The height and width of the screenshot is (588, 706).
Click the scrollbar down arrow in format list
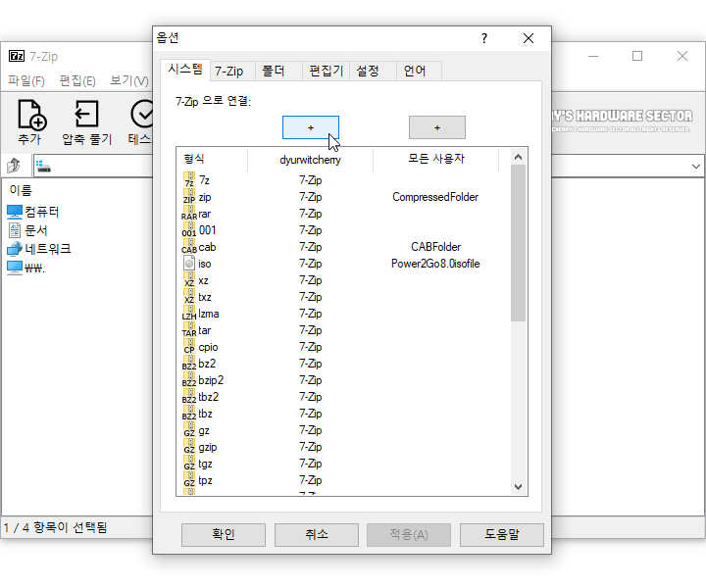[519, 487]
